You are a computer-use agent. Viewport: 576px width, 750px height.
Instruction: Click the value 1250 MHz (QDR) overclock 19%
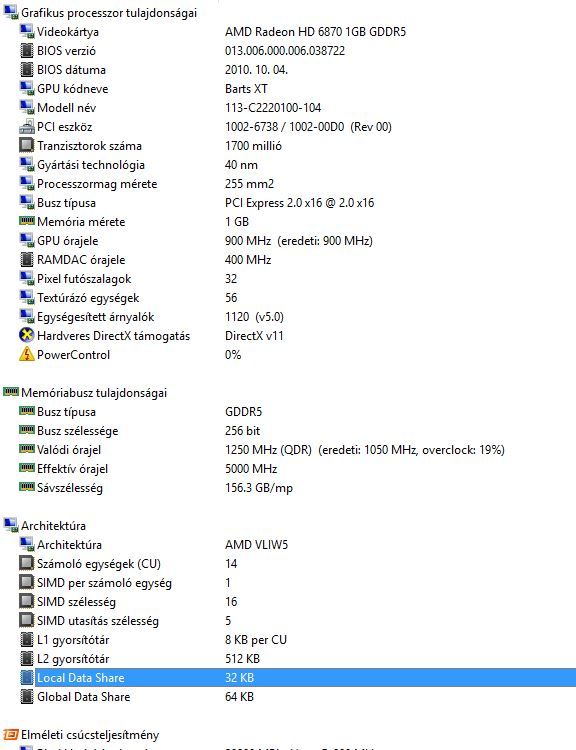(365, 450)
